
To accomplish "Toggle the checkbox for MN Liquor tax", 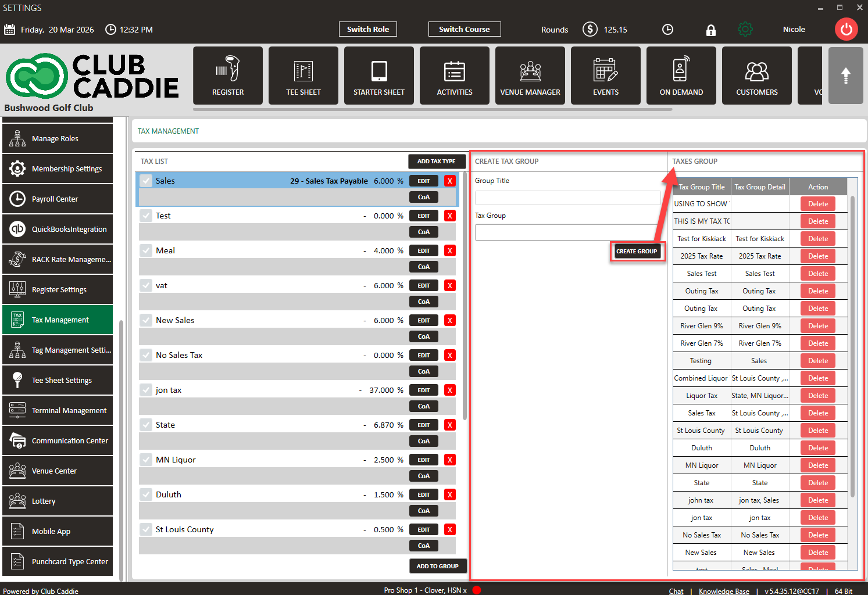I will pyautogui.click(x=146, y=460).
